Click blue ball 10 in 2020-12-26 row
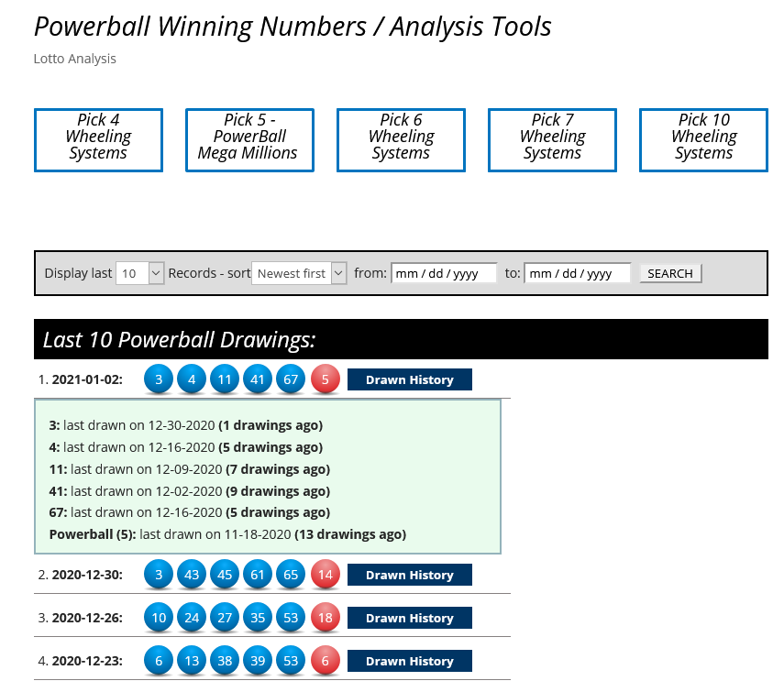Image resolution: width=784 pixels, height=681 pixels. [159, 618]
